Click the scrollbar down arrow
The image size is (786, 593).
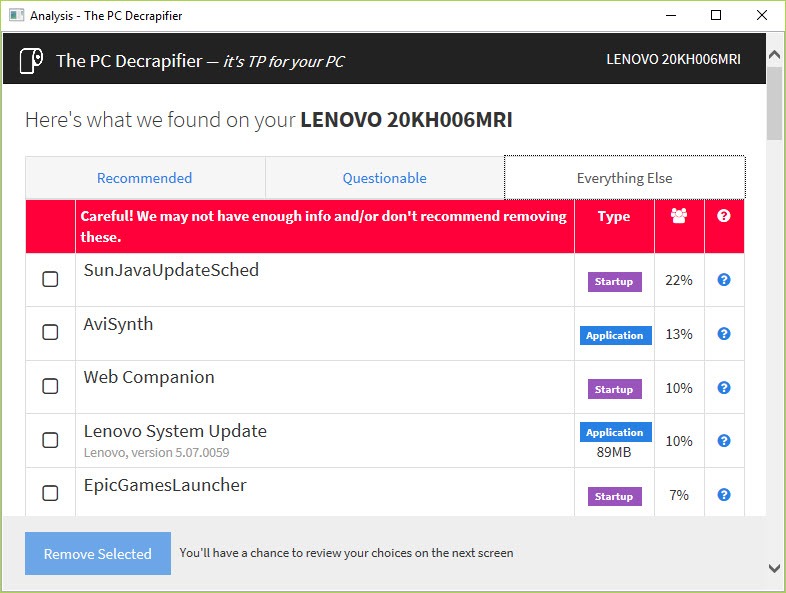coord(774,568)
